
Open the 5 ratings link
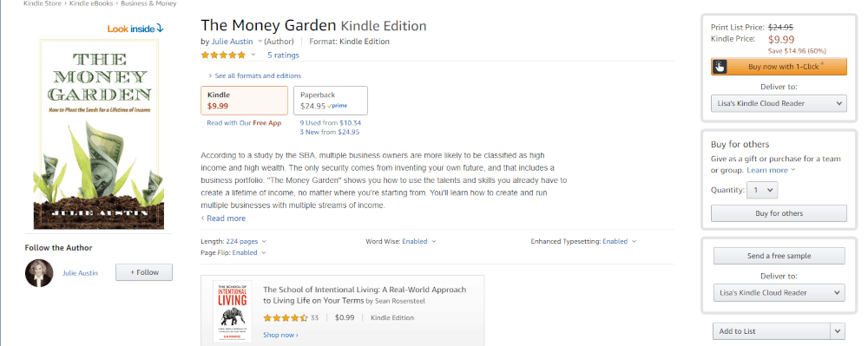[283, 55]
